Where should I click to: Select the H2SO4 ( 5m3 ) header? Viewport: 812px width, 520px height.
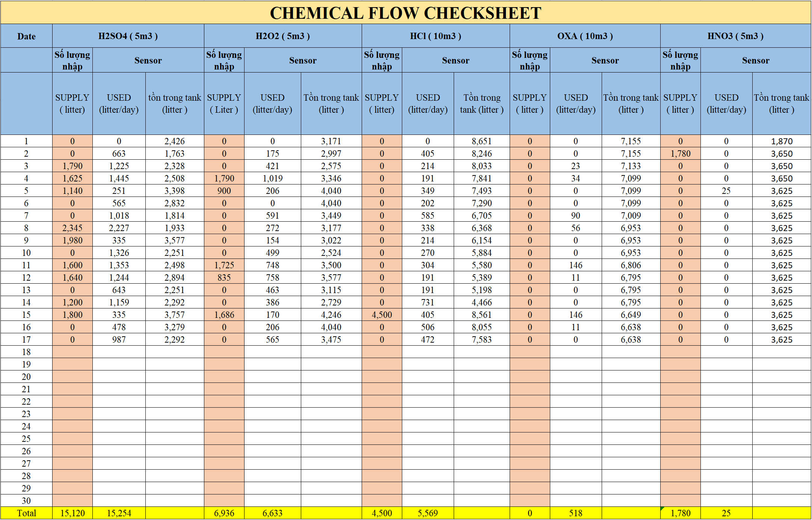point(128,36)
